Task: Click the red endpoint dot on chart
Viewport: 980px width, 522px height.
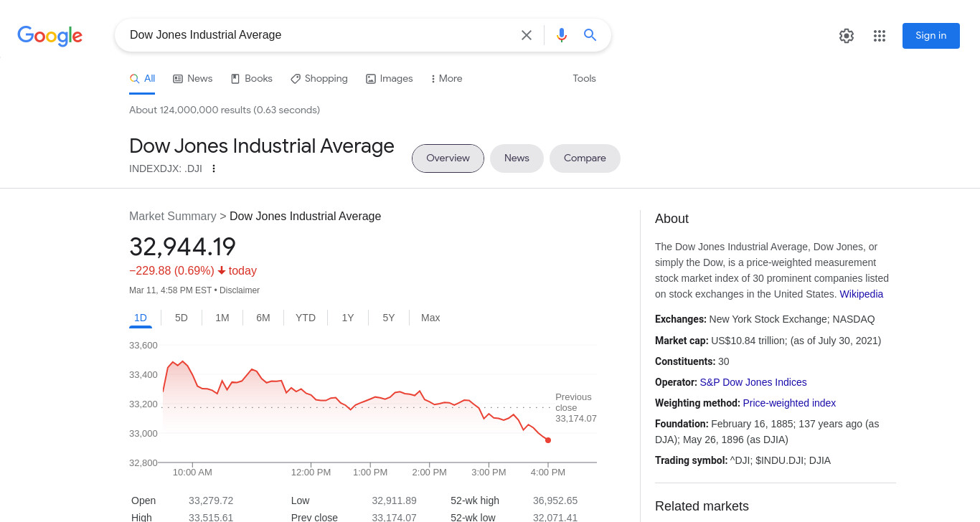Action: (548, 440)
